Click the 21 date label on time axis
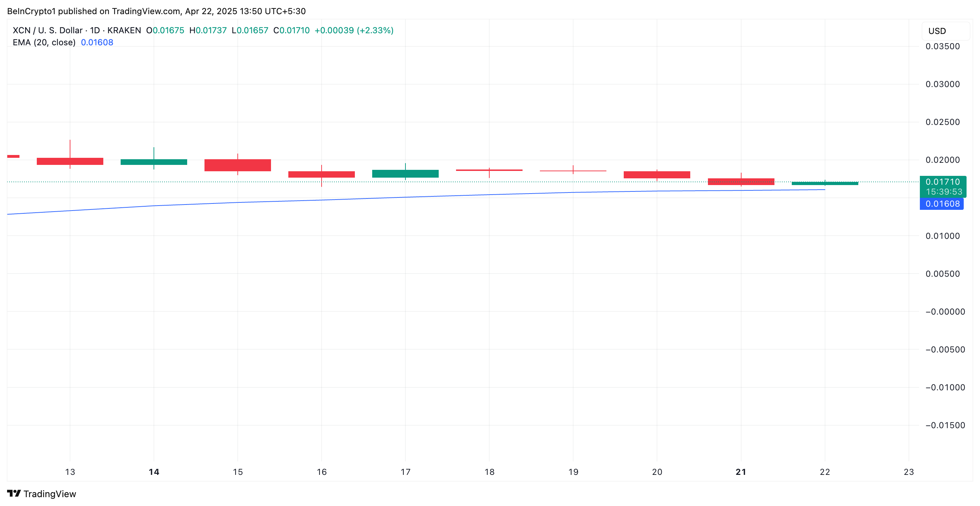Image resolution: width=980 pixels, height=506 pixels. (x=741, y=472)
